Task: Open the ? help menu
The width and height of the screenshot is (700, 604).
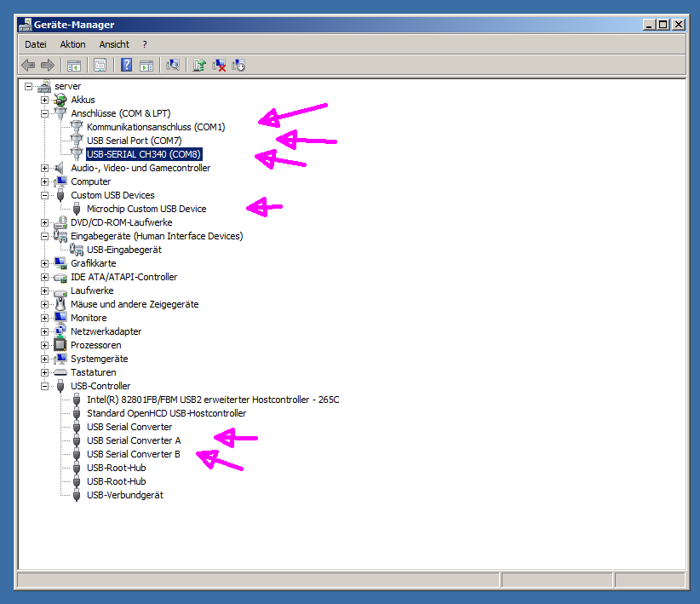Action: pos(145,44)
